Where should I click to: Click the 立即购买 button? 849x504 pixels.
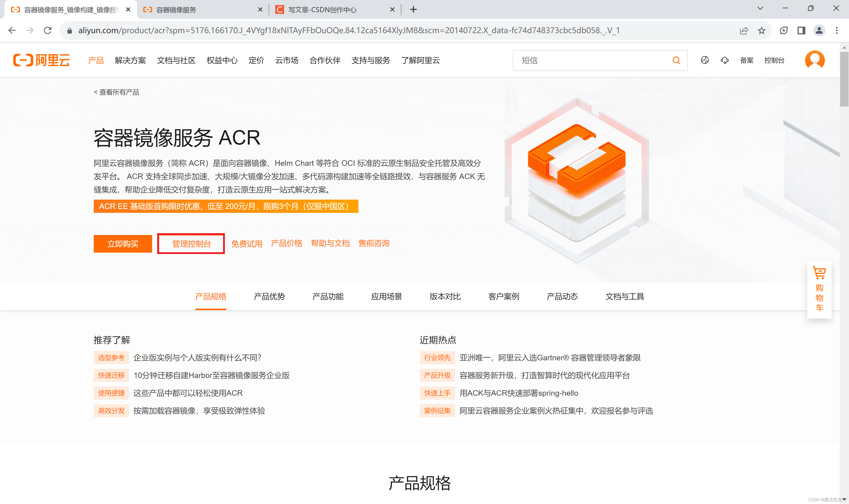click(x=122, y=244)
